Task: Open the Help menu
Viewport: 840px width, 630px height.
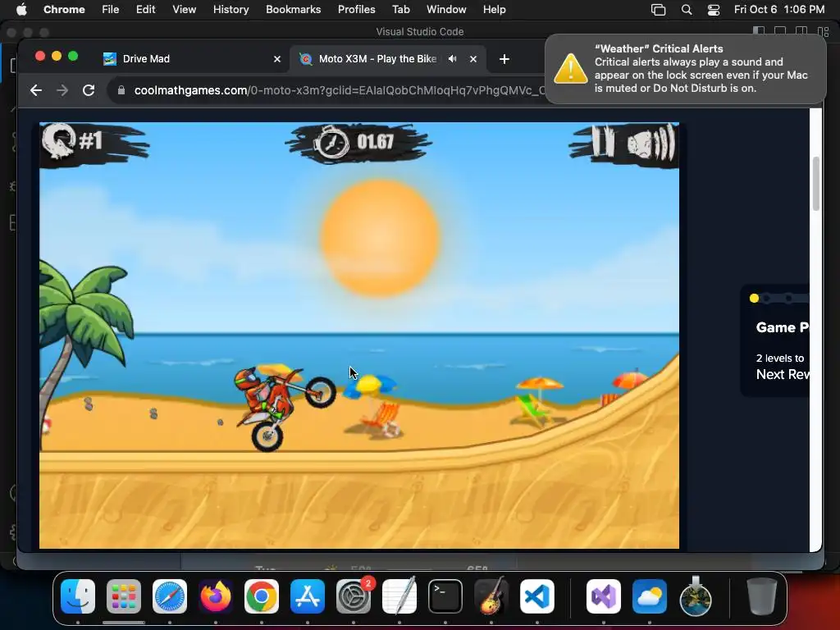Action: 494,10
